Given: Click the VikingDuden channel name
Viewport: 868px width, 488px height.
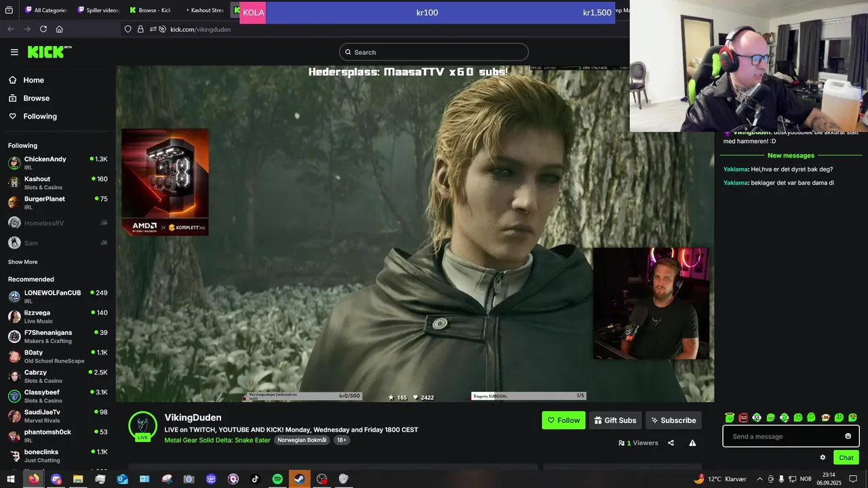Looking at the screenshot, I should pyautogui.click(x=193, y=418).
